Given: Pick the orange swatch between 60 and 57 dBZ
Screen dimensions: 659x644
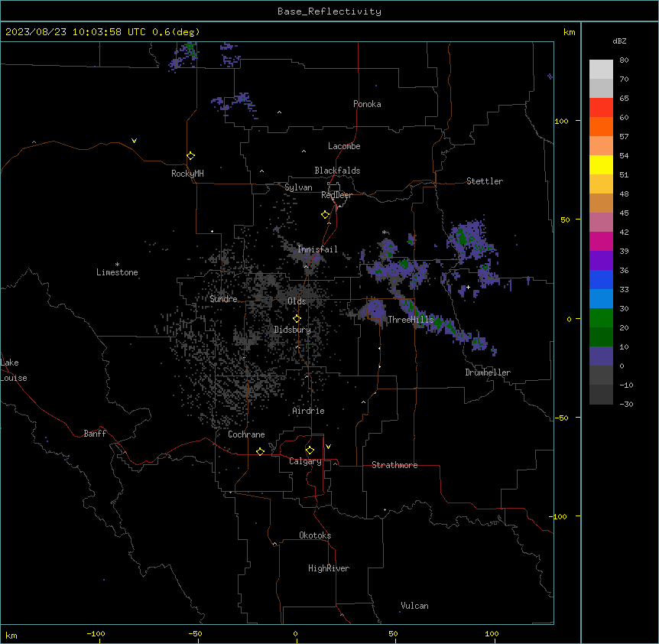Looking at the screenshot, I should pos(601,127).
